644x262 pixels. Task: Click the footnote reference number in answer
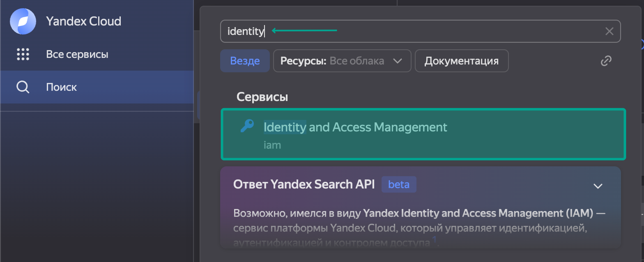434,239
